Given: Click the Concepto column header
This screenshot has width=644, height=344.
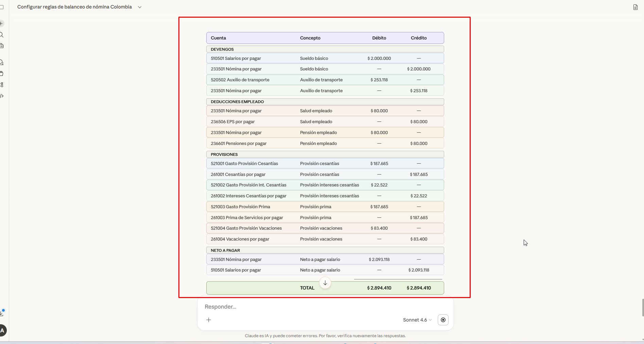Looking at the screenshot, I should [310, 38].
